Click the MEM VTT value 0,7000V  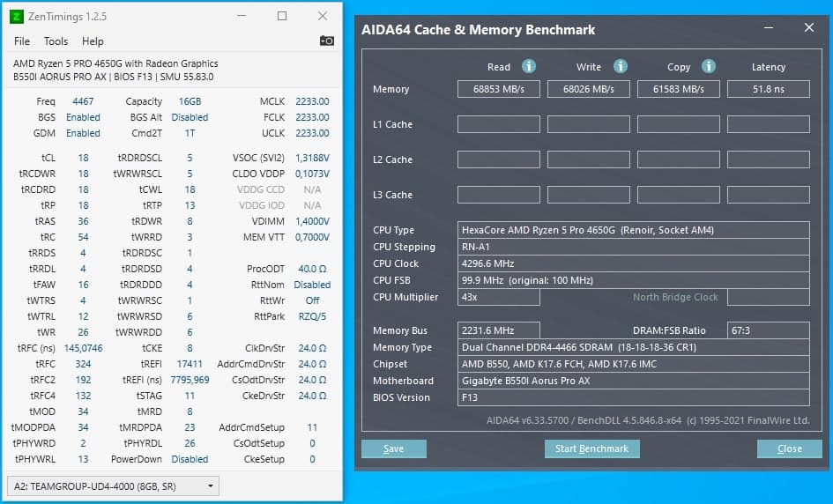(312, 237)
